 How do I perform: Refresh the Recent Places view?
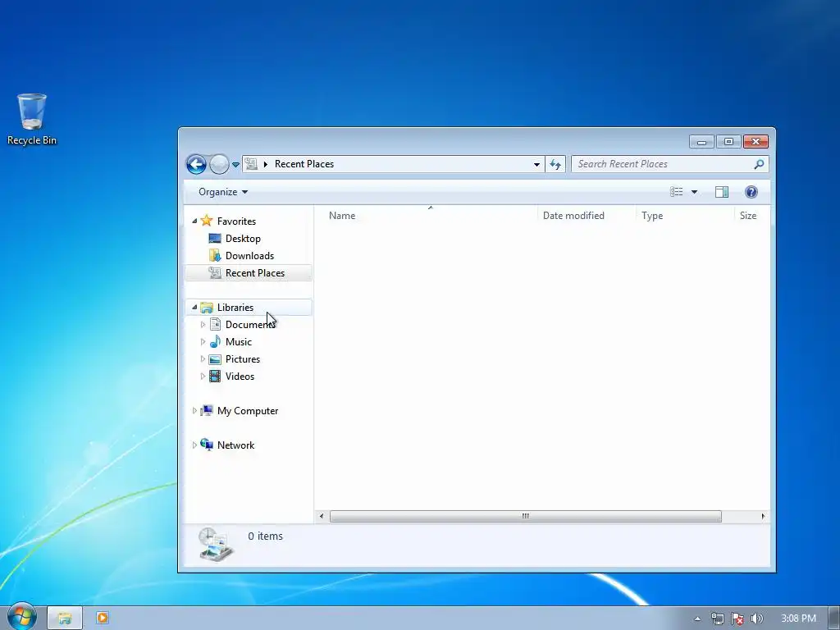555,164
